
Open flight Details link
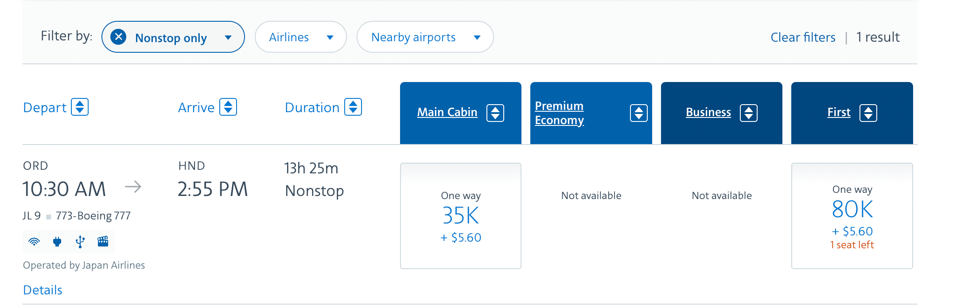point(43,290)
